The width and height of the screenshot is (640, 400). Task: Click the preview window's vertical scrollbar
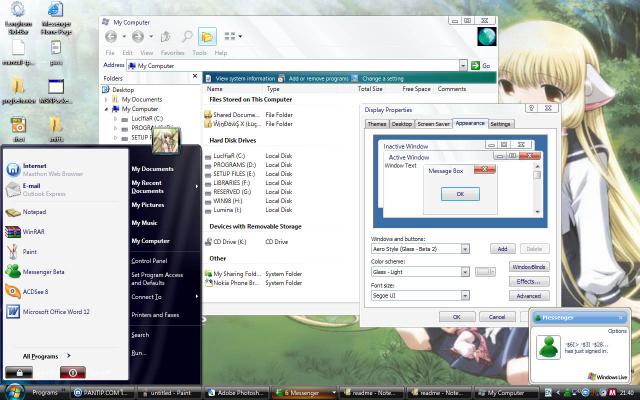pos(538,189)
